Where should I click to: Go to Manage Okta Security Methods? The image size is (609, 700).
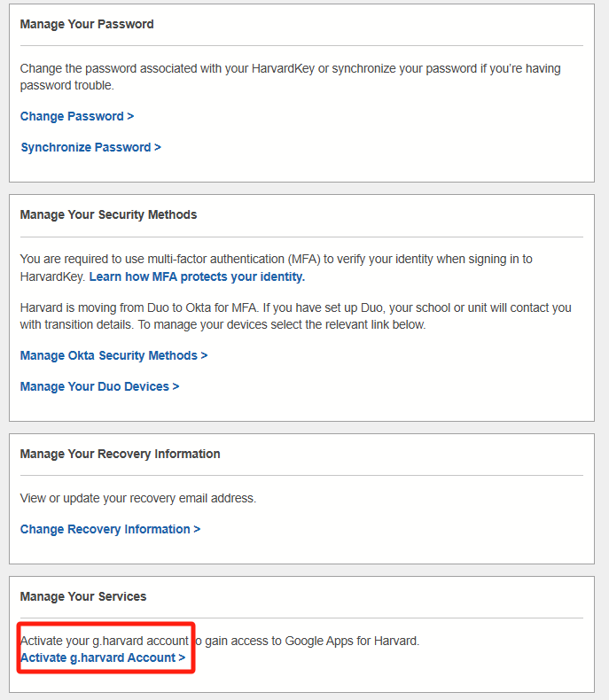[113, 355]
